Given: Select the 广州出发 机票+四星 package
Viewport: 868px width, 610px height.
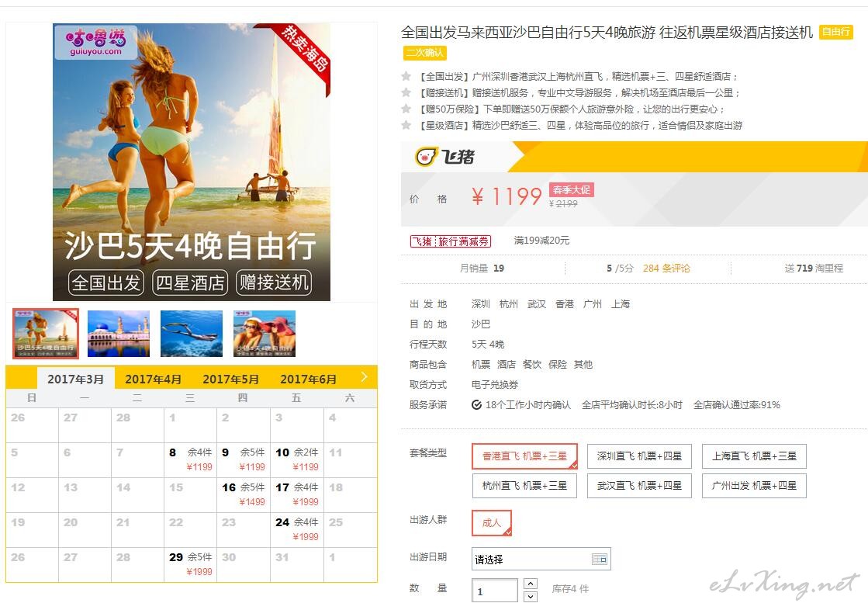Looking at the screenshot, I should tap(754, 485).
